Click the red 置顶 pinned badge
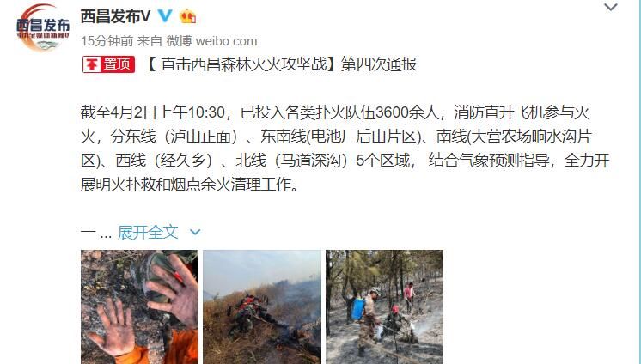Viewport: 641px width, 364px height. coord(109,64)
